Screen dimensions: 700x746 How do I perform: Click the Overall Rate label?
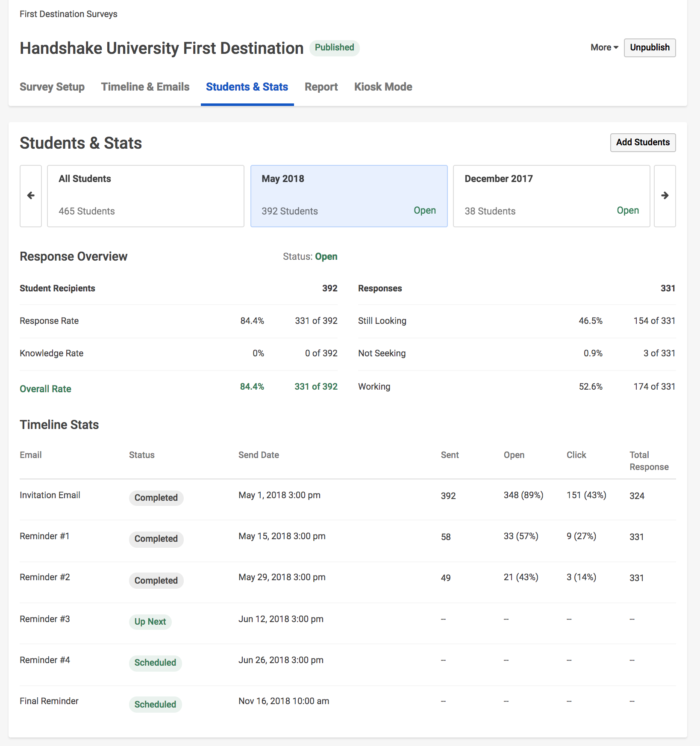[45, 388]
